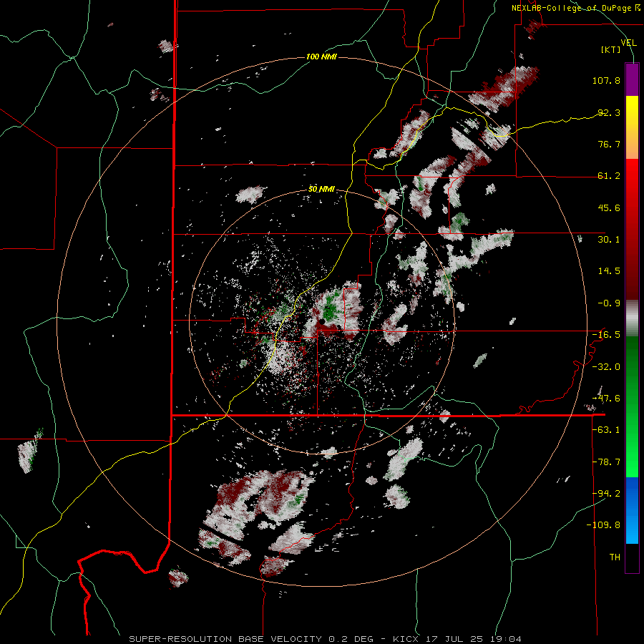Select the 76.7 value on the velocity scale
The width and height of the screenshot is (644, 644).
pyautogui.click(x=609, y=144)
